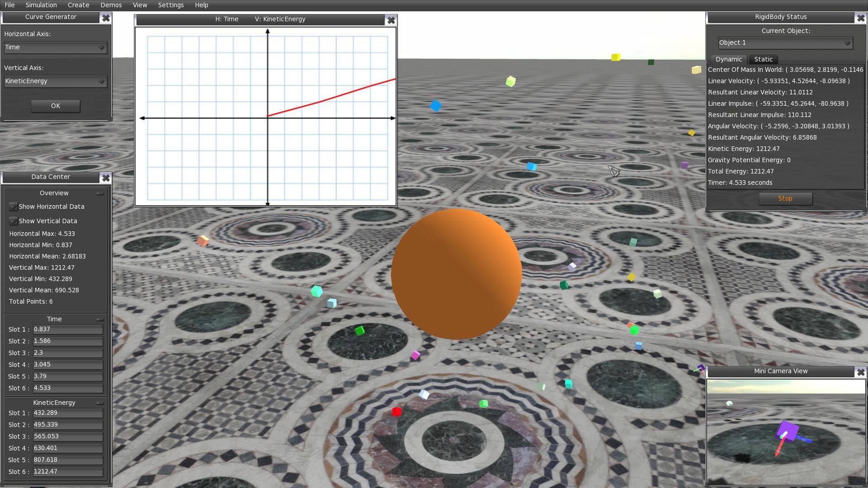Viewport: 868px width, 488px height.
Task: Open the Settings menu
Action: (x=171, y=5)
